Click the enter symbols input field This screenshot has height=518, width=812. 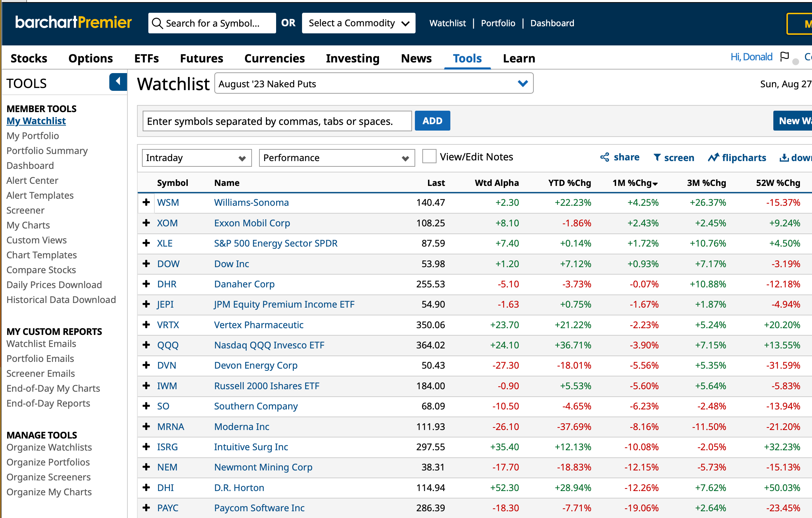(277, 121)
